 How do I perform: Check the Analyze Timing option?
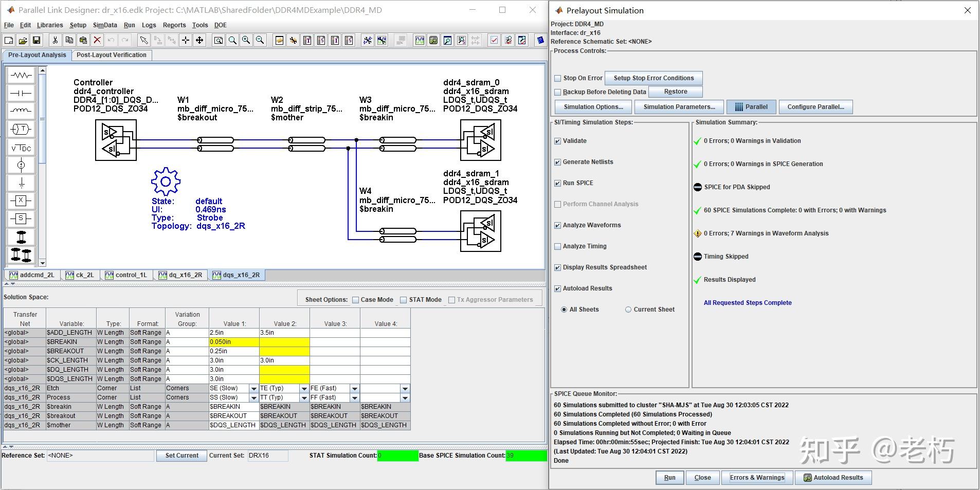tap(557, 246)
